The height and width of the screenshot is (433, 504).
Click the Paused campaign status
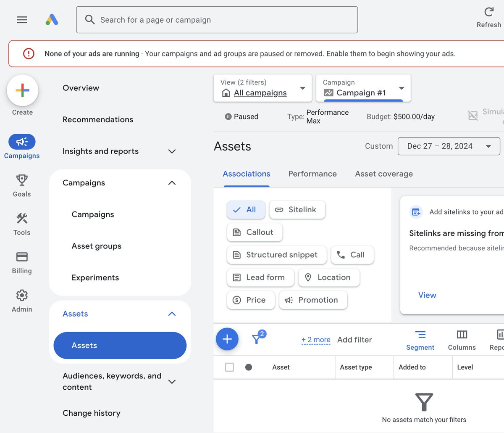[241, 117]
